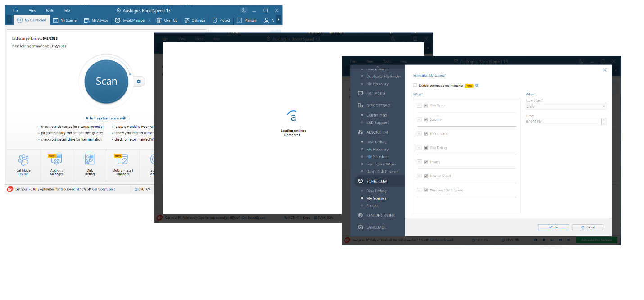This screenshot has width=644, height=300.
Task: Switch to the Clean Up tab
Action: [167, 20]
